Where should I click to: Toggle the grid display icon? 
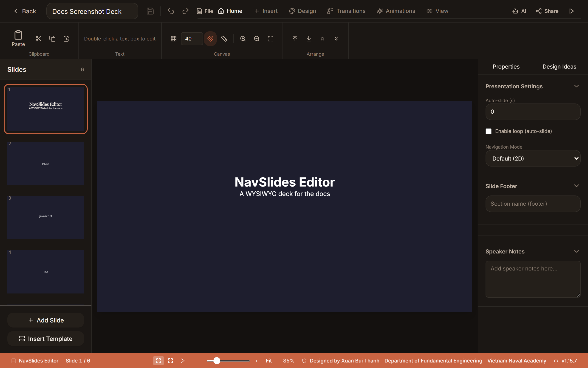pos(173,39)
